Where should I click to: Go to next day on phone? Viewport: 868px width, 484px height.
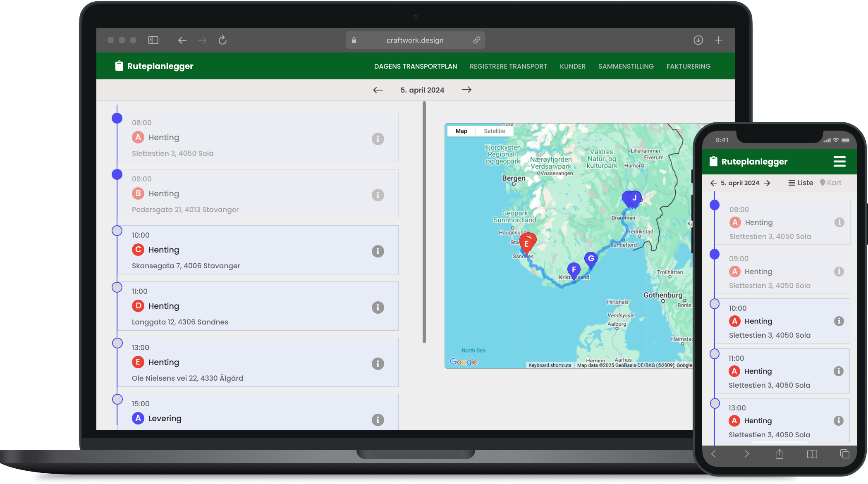tap(767, 183)
